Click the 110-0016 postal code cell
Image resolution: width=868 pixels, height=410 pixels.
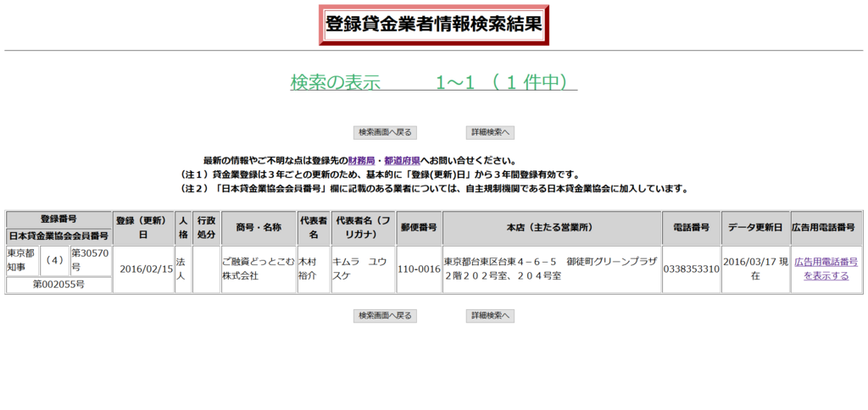click(x=419, y=269)
